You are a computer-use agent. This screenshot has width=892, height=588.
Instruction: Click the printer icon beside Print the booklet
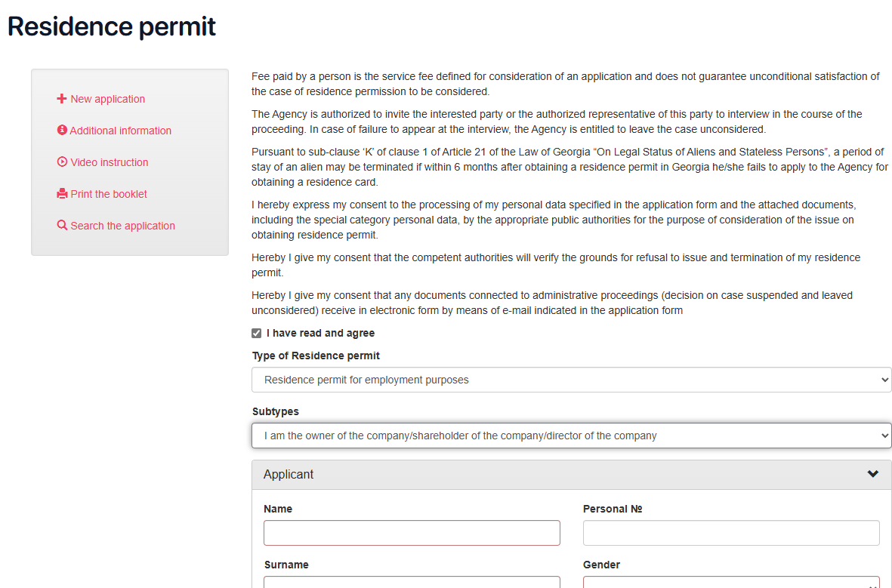(x=62, y=194)
